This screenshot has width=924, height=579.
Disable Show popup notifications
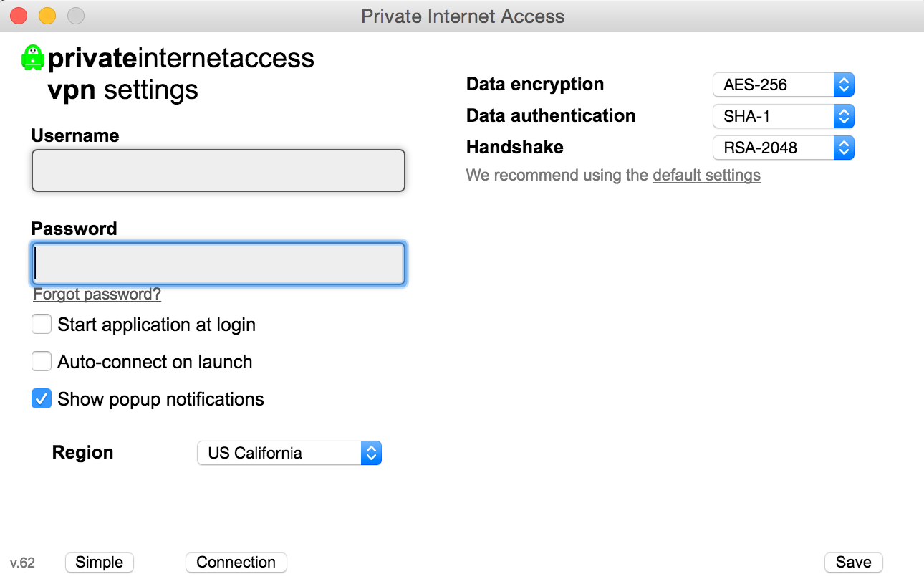[42, 399]
